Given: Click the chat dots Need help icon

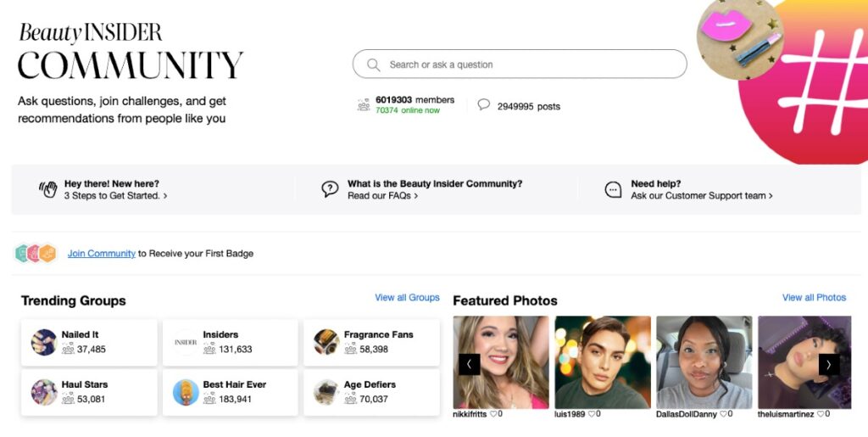Looking at the screenshot, I should click(x=613, y=190).
